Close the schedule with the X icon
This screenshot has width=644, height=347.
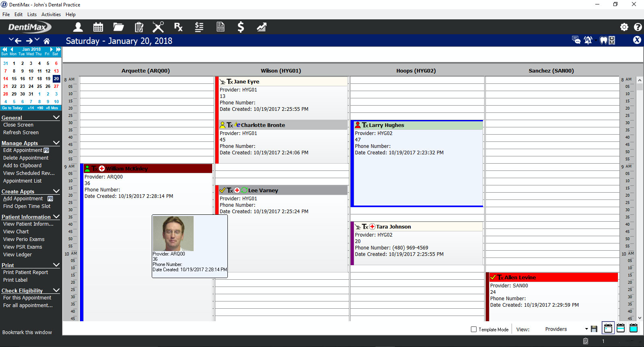(x=637, y=40)
